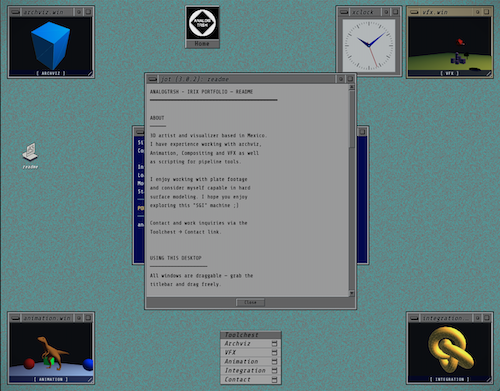Screen dimensions: 500x391
Task: Maximize the jot readme window
Action: 350,79
